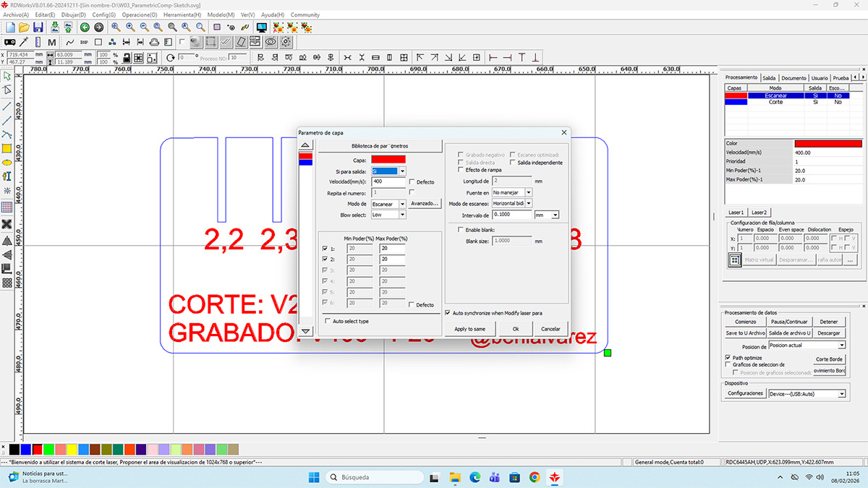The image size is (868, 488).
Task: Uncheck Auto synchronize when Modify laser para
Action: pyautogui.click(x=448, y=312)
